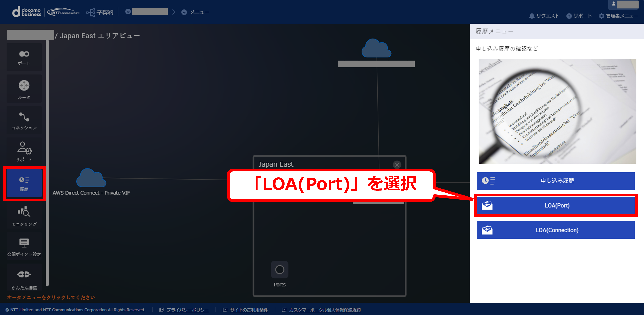Open the ポート sidebar icon
The width and height of the screenshot is (644, 315).
point(24,57)
